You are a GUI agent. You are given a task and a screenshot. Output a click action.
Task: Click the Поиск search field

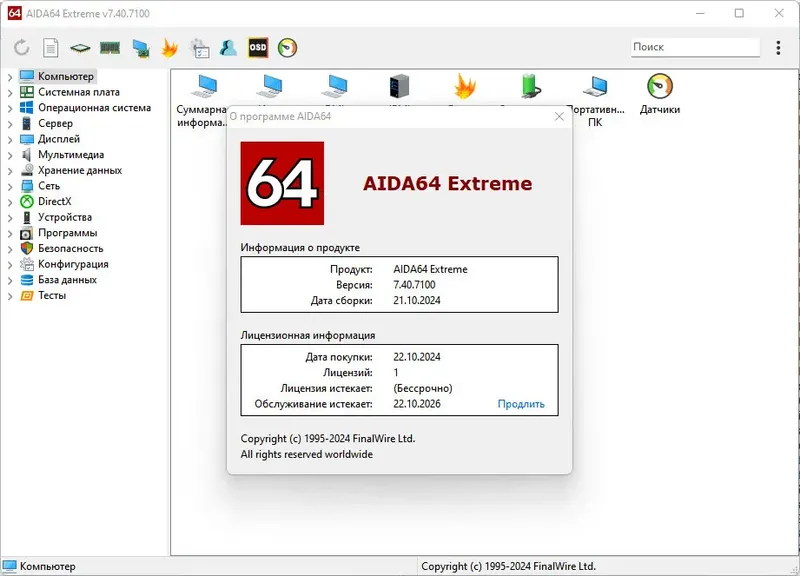pyautogui.click(x=695, y=47)
